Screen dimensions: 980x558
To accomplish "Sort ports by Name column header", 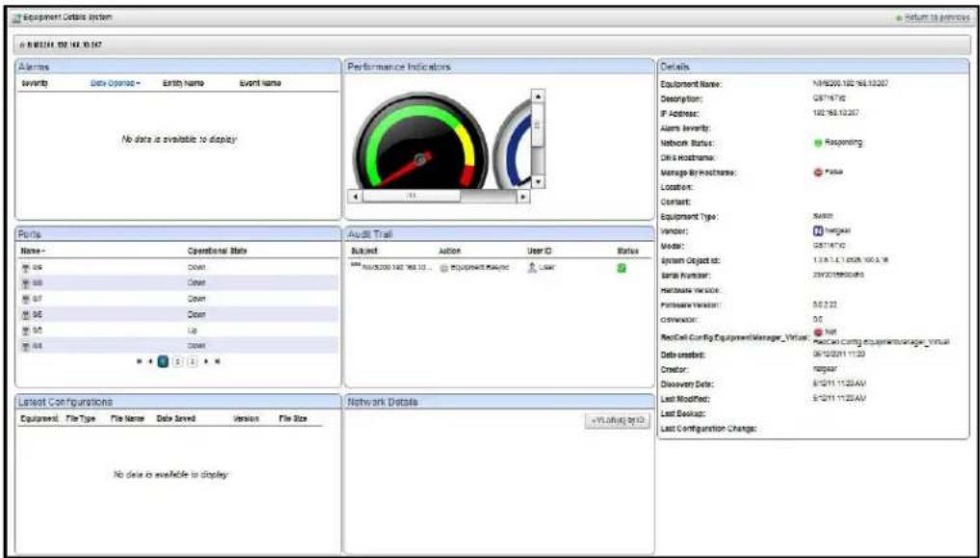I will [x=32, y=251].
